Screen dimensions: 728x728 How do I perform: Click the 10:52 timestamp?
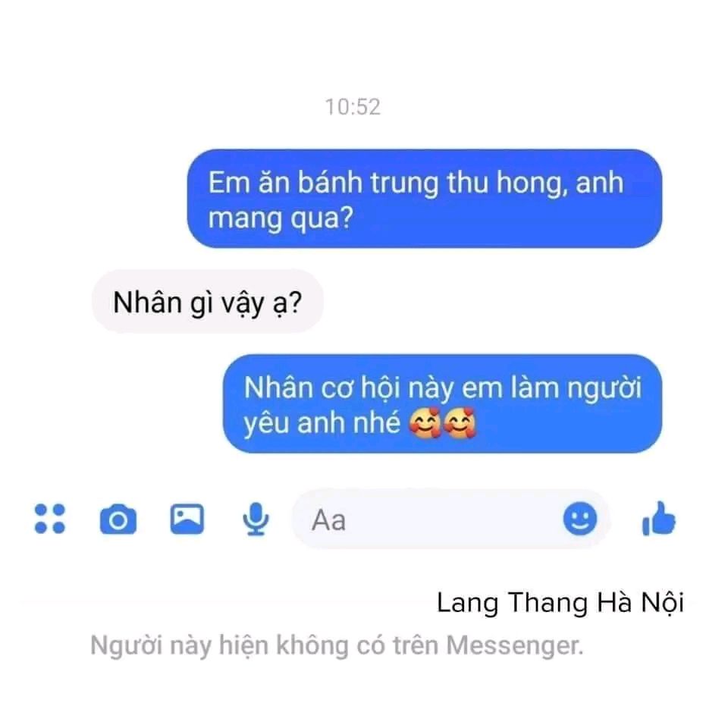click(x=353, y=107)
